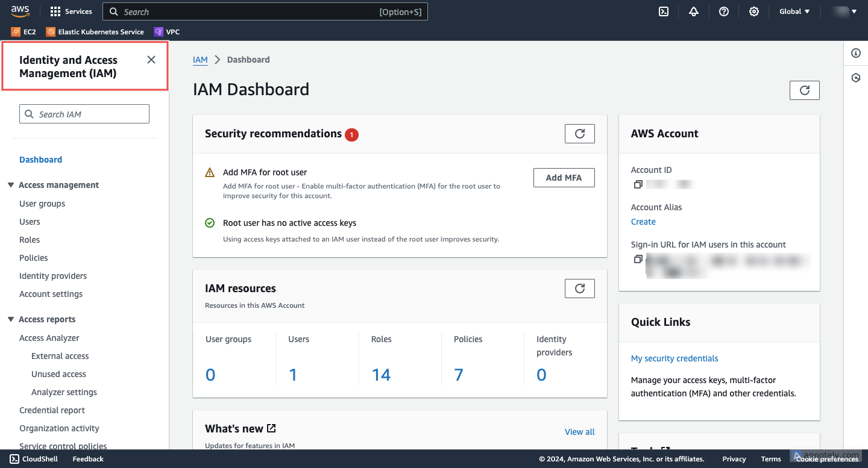Collapse the Access management section

(11, 185)
